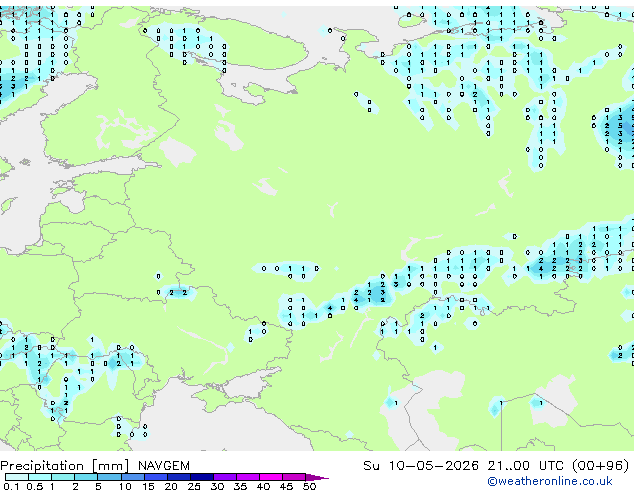634x490 pixels.
Task: Open the weatheronline.co.uk copyright link
Action: click(550, 481)
